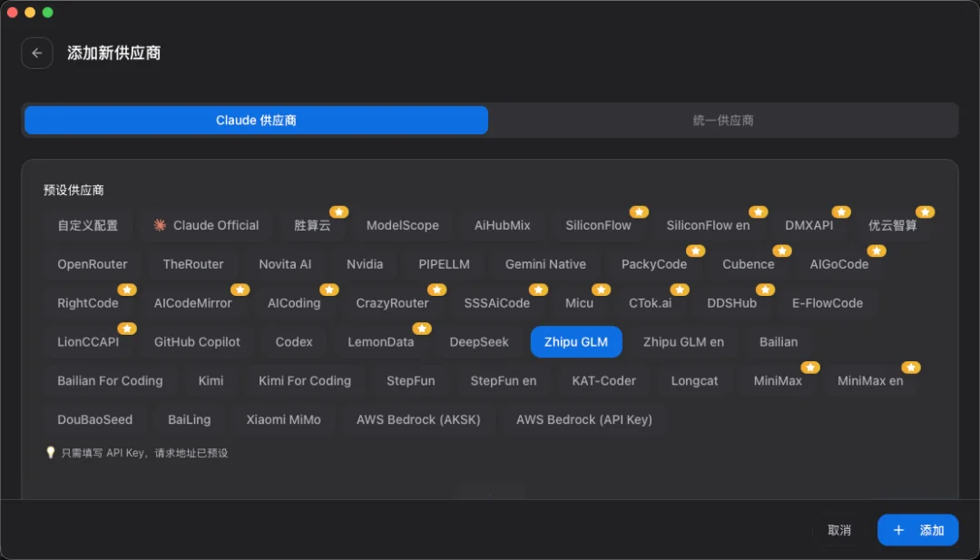Image resolution: width=980 pixels, height=560 pixels.
Task: Select the Novita AI provider chip
Action: pos(285,263)
